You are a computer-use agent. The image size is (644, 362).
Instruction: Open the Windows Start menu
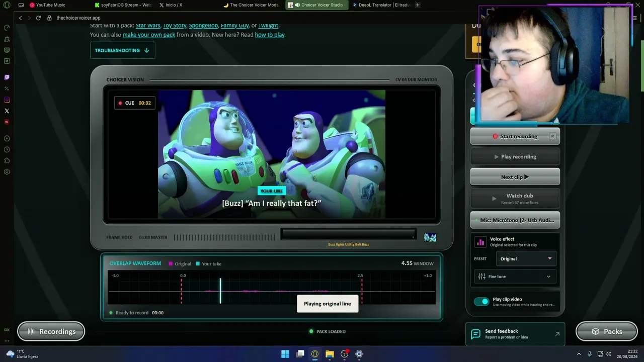[x=285, y=354]
